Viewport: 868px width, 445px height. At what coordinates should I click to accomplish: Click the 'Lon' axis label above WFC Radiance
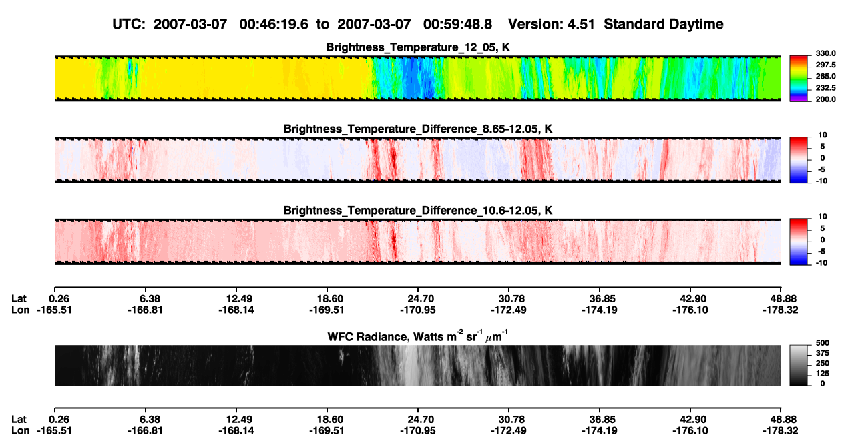pyautogui.click(x=21, y=310)
